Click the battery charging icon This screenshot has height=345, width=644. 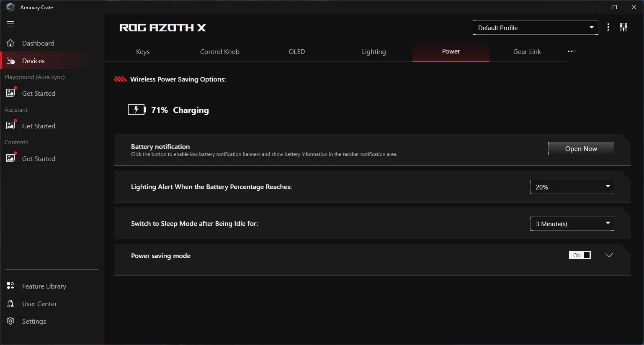coord(137,110)
